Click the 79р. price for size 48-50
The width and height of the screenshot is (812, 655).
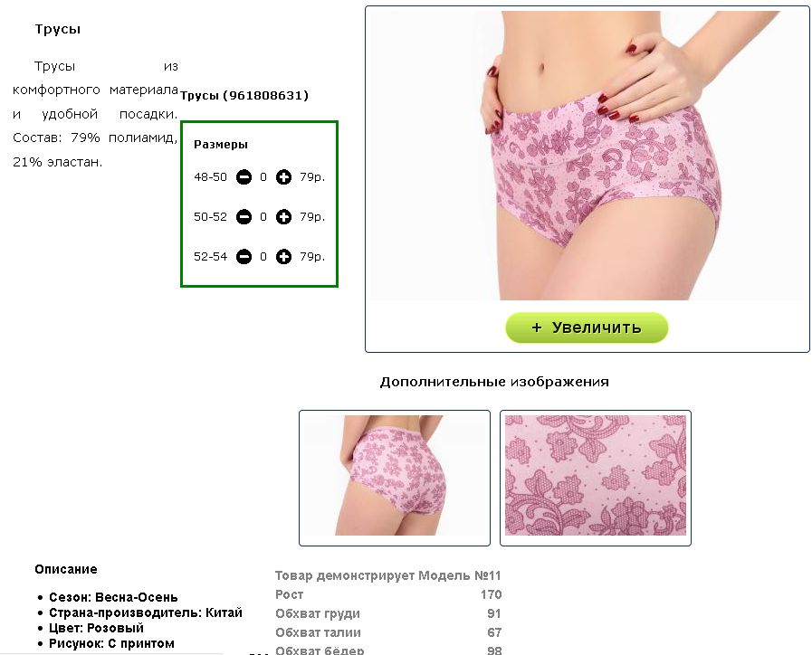tap(312, 177)
